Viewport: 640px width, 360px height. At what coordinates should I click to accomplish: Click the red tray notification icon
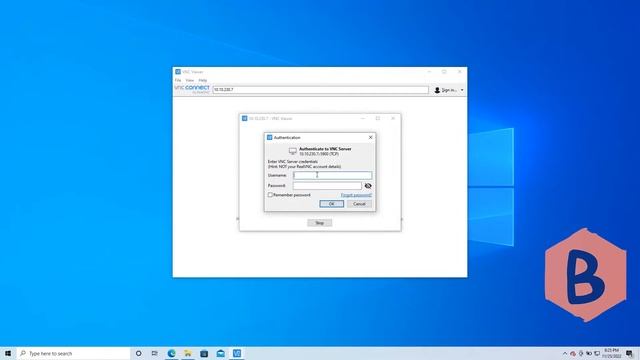click(x=573, y=353)
